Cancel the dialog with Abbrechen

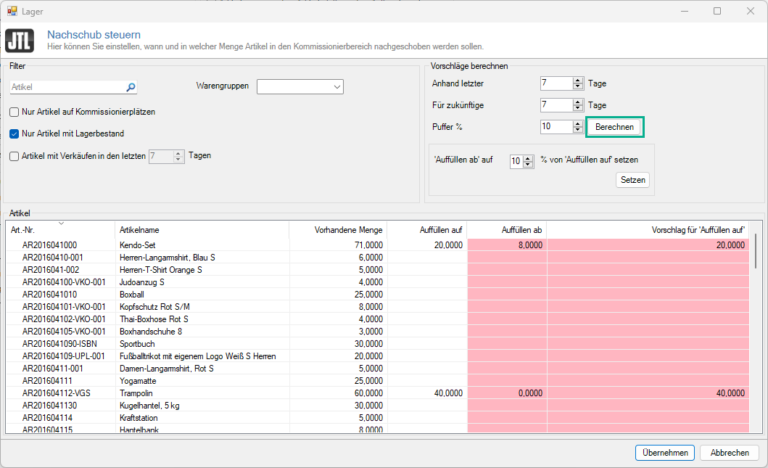(729, 453)
